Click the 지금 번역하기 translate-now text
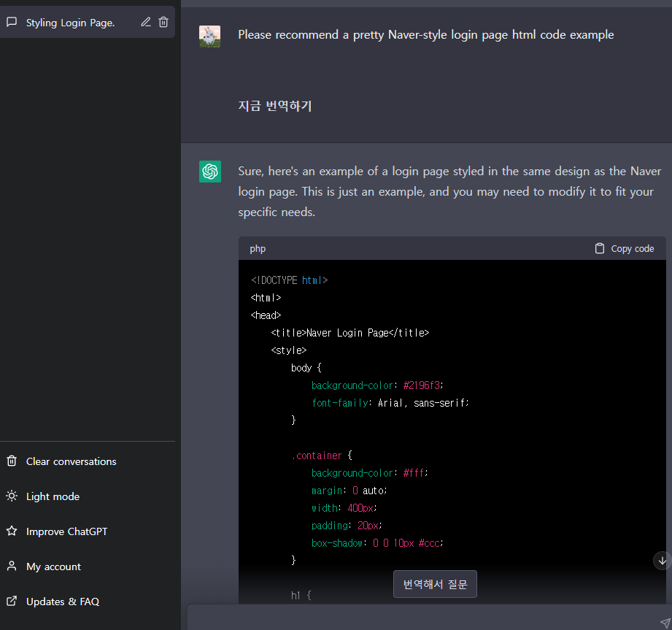This screenshot has height=630, width=672. pos(275,106)
